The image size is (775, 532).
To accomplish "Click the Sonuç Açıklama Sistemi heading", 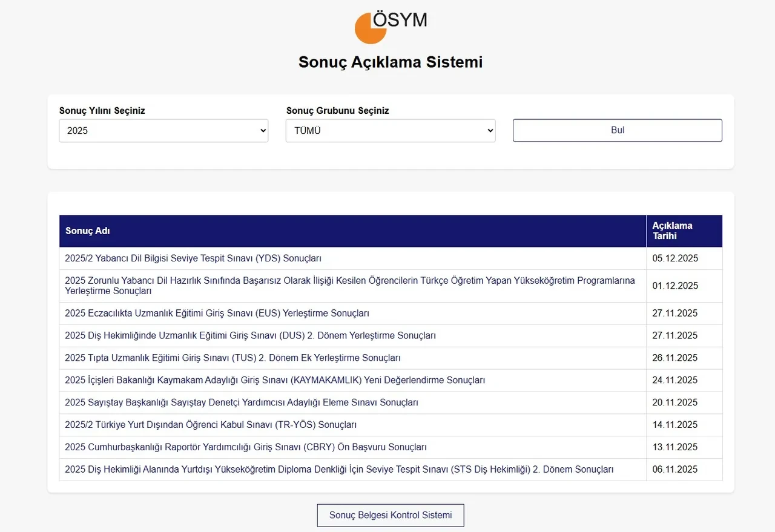I will [391, 62].
